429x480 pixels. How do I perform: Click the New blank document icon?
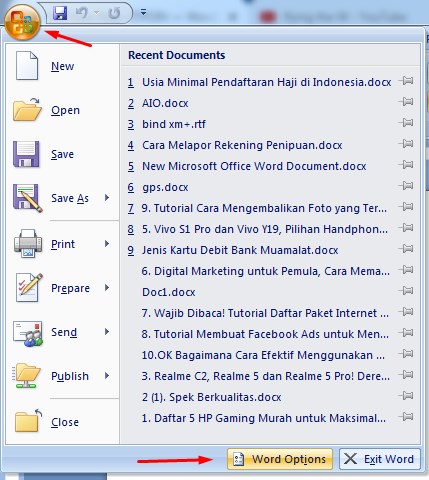27,66
